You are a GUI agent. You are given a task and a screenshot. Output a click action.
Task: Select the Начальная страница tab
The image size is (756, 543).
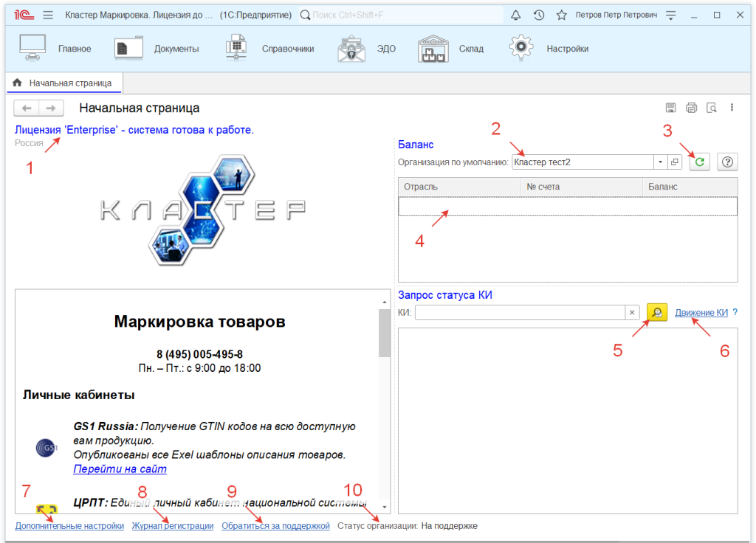click(64, 83)
